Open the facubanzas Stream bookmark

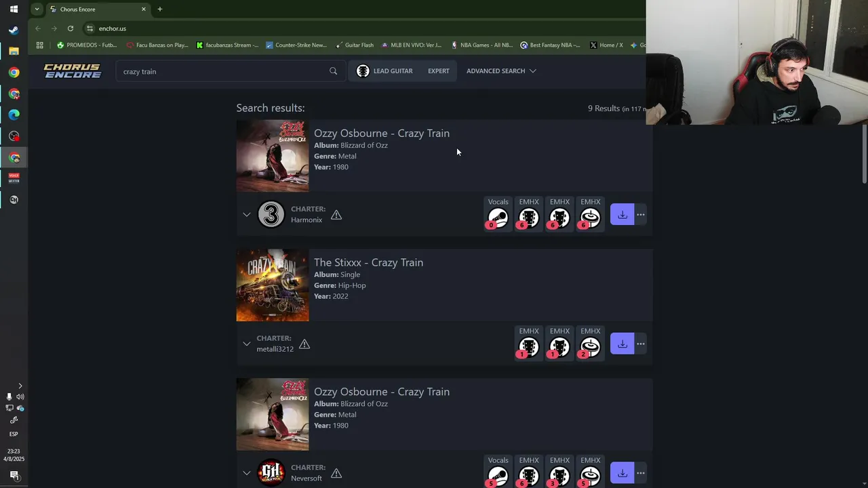[x=227, y=45]
